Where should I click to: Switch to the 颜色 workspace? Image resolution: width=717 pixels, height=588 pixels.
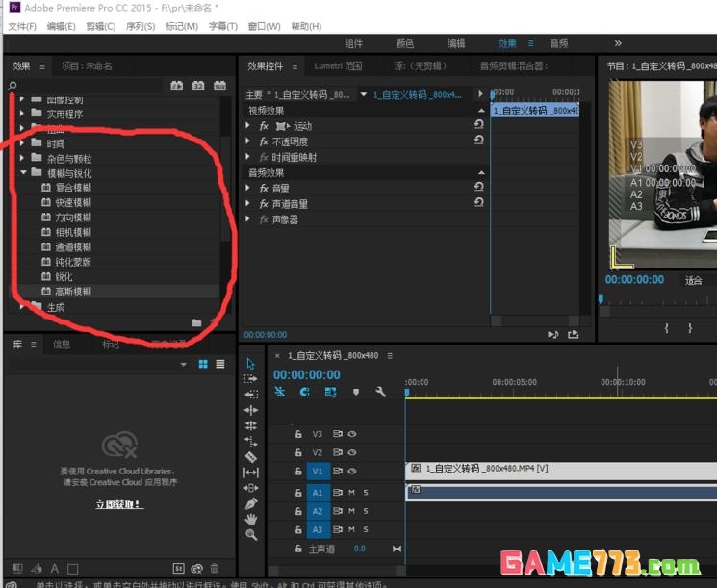404,44
